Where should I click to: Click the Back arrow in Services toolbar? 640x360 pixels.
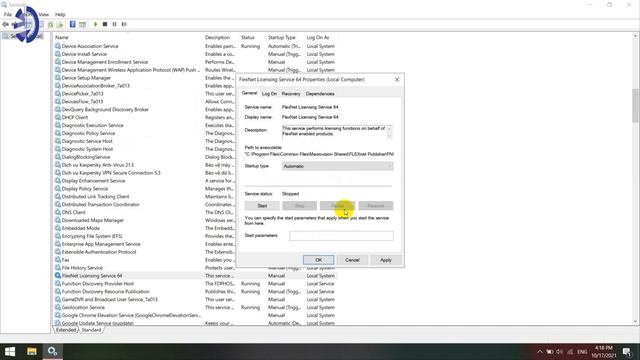pyautogui.click(x=6, y=24)
